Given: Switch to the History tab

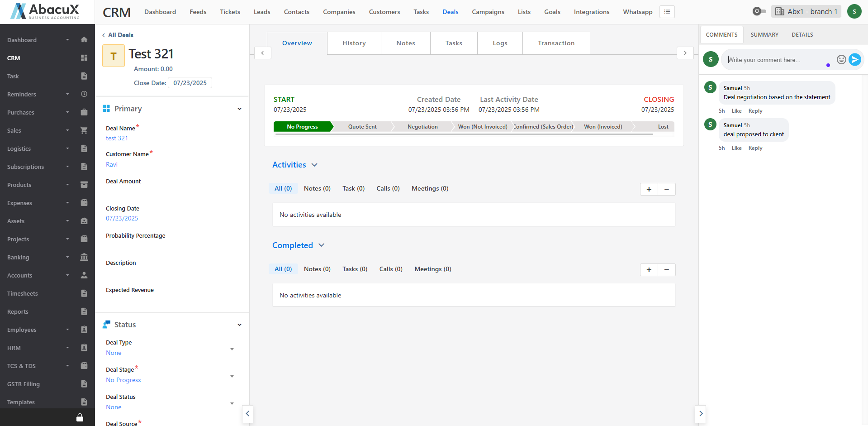Looking at the screenshot, I should 354,43.
